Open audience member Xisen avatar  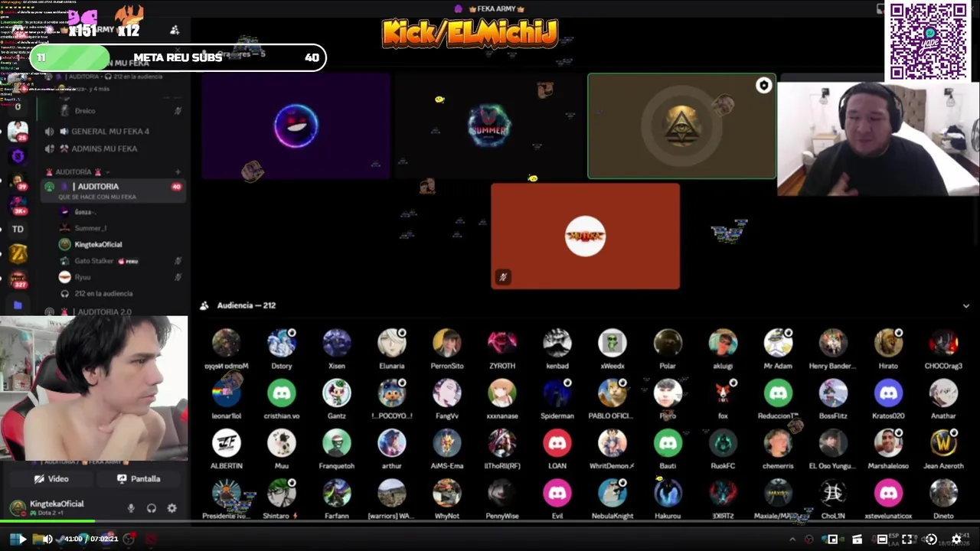click(x=337, y=344)
